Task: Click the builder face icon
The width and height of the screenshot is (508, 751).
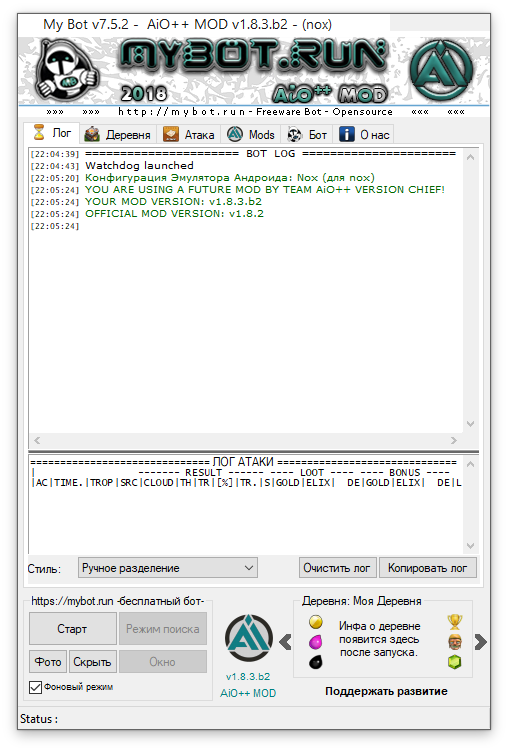Action: 454,642
